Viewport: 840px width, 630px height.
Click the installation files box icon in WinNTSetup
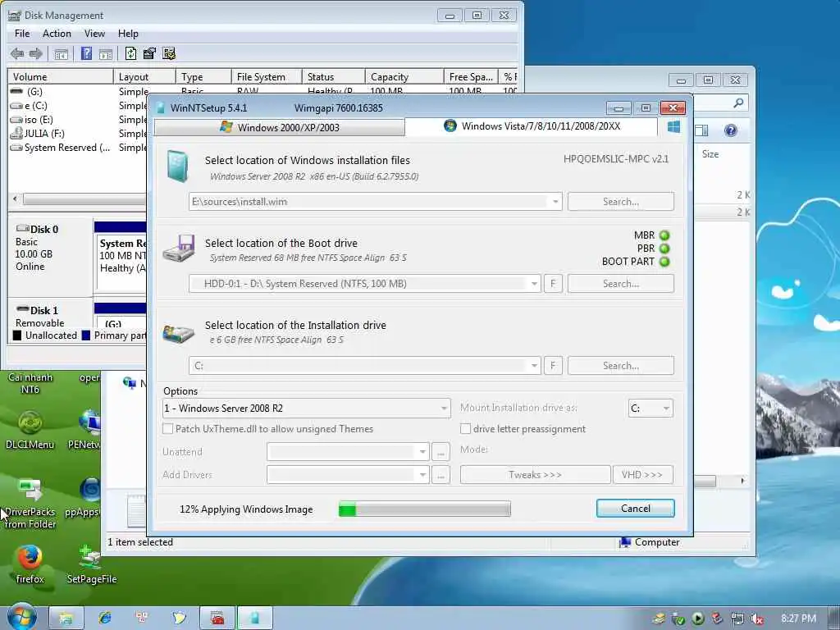point(178,166)
